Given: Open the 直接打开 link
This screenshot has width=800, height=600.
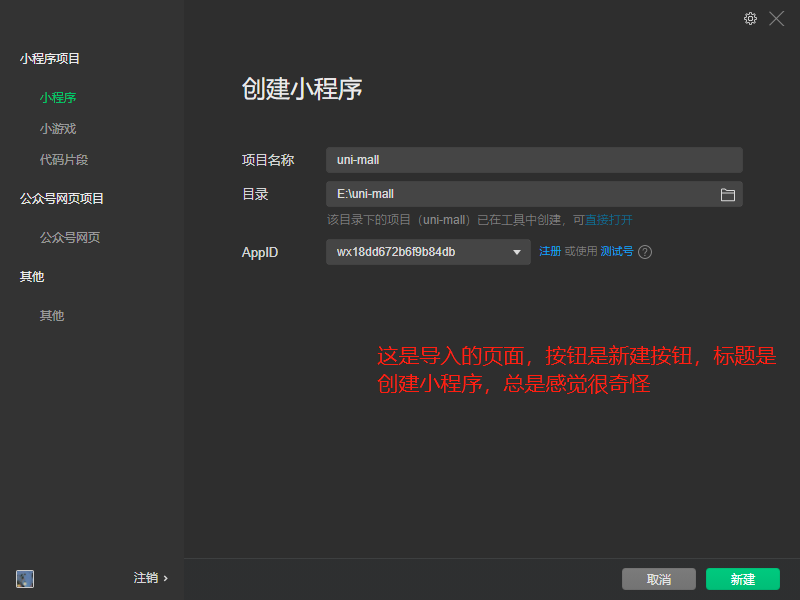Looking at the screenshot, I should coord(609,220).
